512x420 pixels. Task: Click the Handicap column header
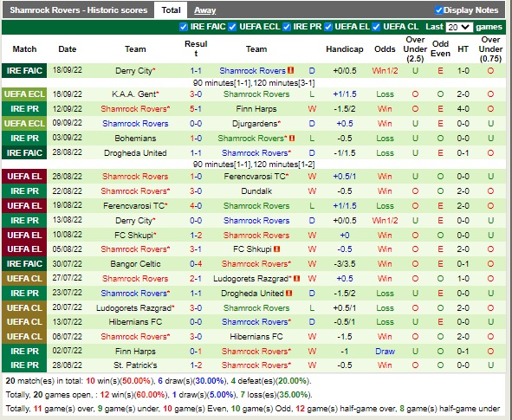(x=345, y=49)
